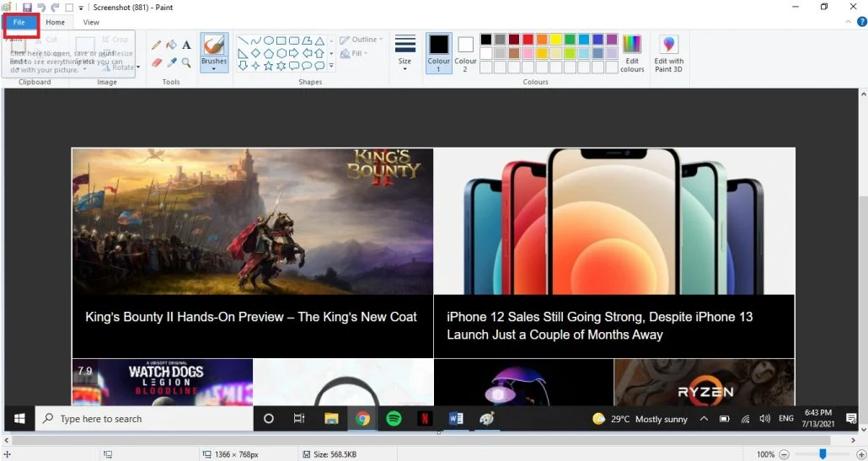Pick the purple colour swatch

tap(612, 40)
